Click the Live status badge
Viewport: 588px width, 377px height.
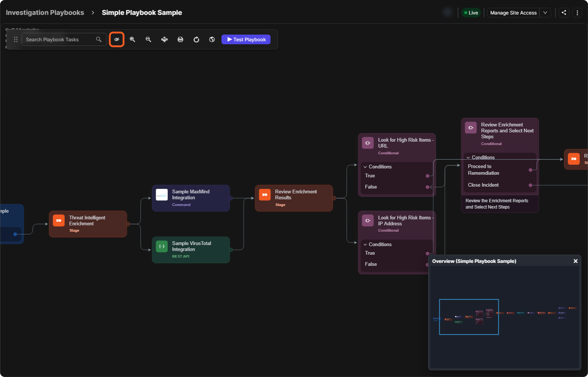click(x=471, y=13)
